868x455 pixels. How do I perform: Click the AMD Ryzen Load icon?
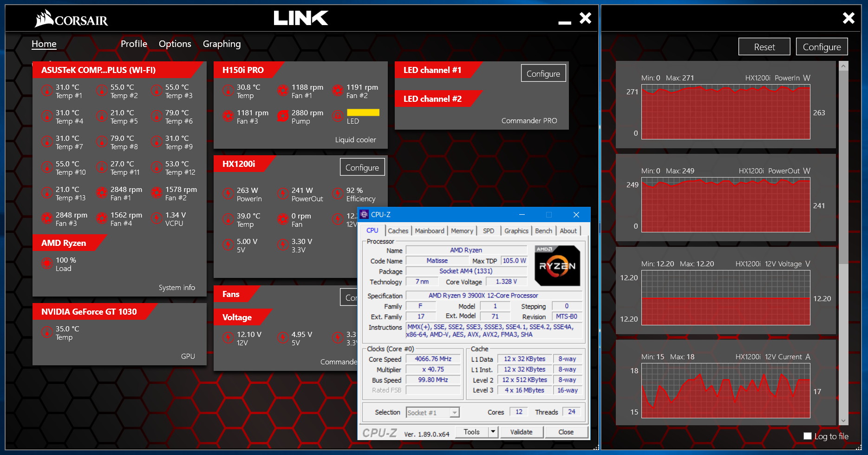click(x=47, y=264)
